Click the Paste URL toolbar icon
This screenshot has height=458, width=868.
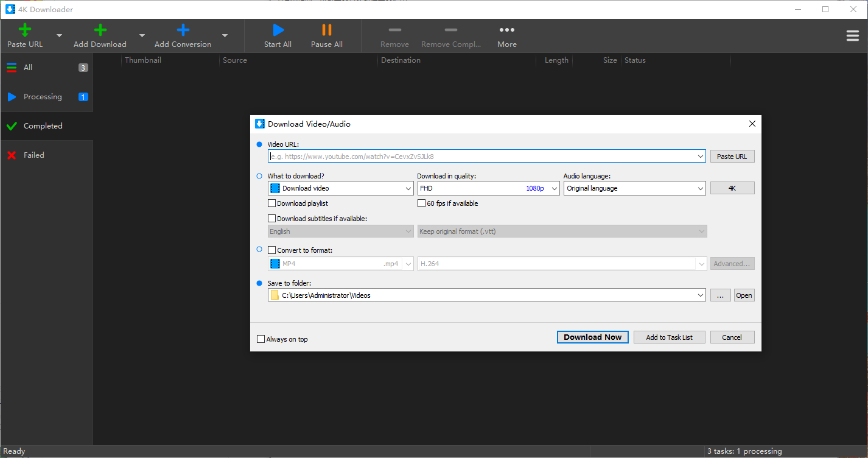click(x=25, y=30)
